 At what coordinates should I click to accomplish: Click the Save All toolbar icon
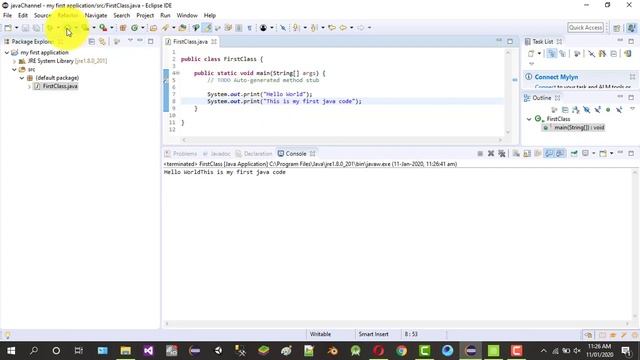(36, 28)
